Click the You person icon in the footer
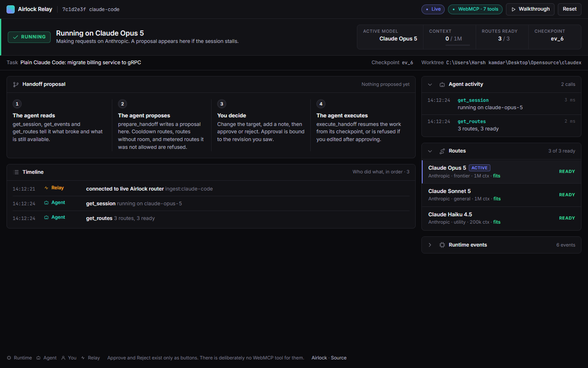 pyautogui.click(x=63, y=358)
